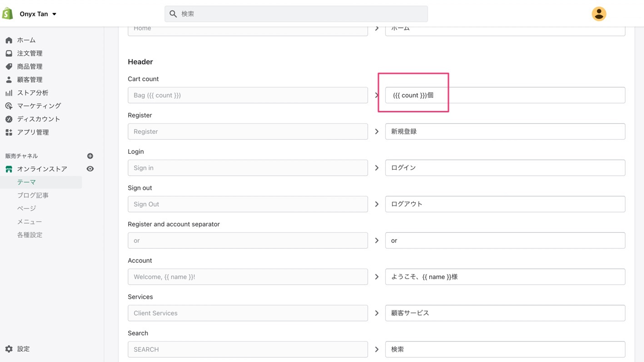The height and width of the screenshot is (362, 644).
Task: Click the Register original text field
Action: tap(248, 131)
